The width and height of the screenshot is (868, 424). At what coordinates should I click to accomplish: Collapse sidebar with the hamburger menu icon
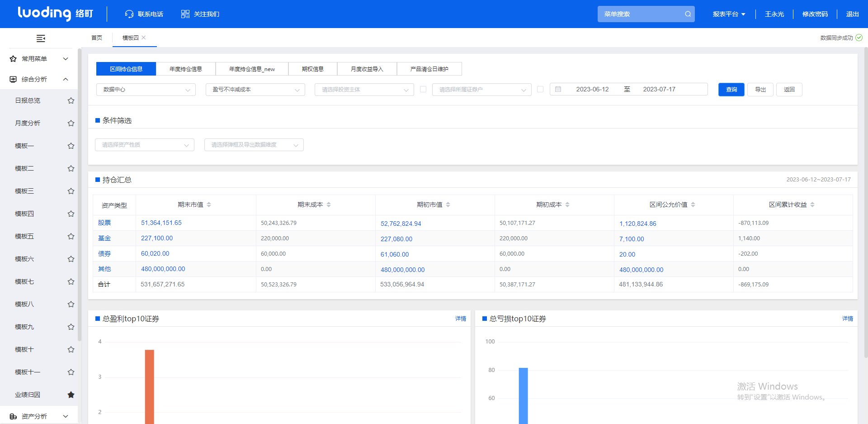click(41, 38)
